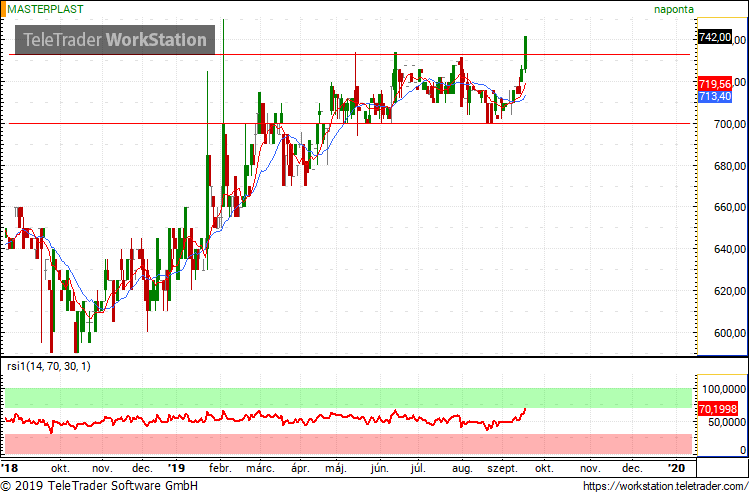Open the workstation.teletrader.com link
Viewport: 749px width, 494px height.
666,486
